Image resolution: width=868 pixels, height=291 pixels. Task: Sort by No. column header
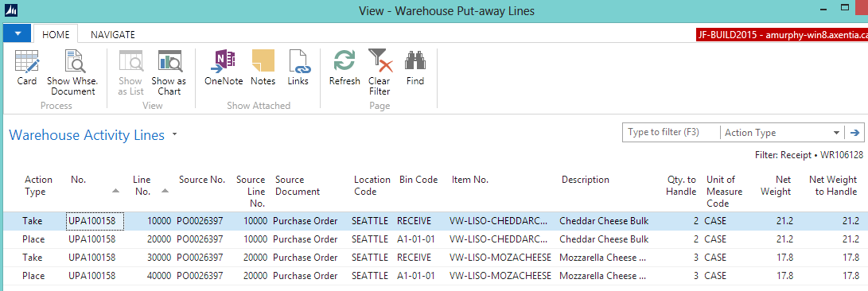click(x=77, y=180)
